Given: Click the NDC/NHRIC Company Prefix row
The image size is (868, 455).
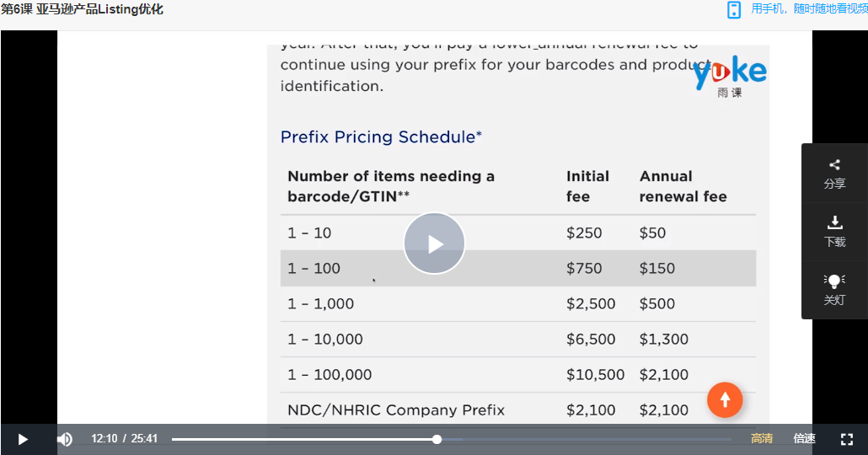Looking at the screenshot, I should (518, 409).
